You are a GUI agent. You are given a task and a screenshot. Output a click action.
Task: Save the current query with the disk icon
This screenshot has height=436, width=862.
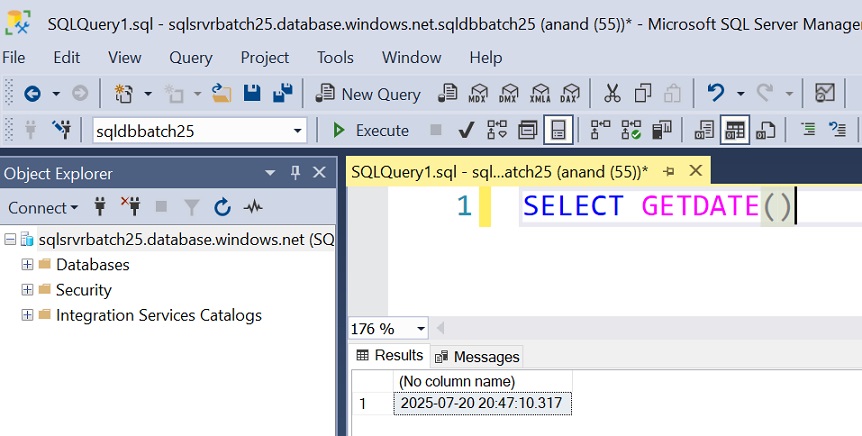pyautogui.click(x=252, y=93)
